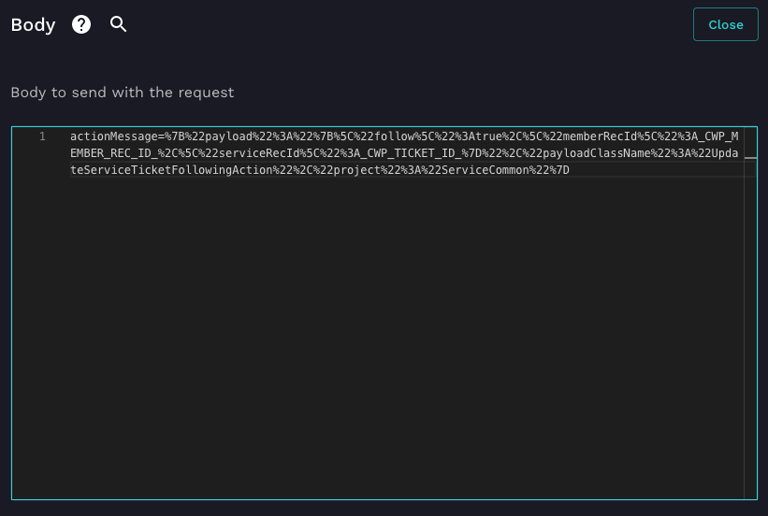Image resolution: width=768 pixels, height=516 pixels.
Task: Place cursor after the final %7D
Action: (570, 170)
